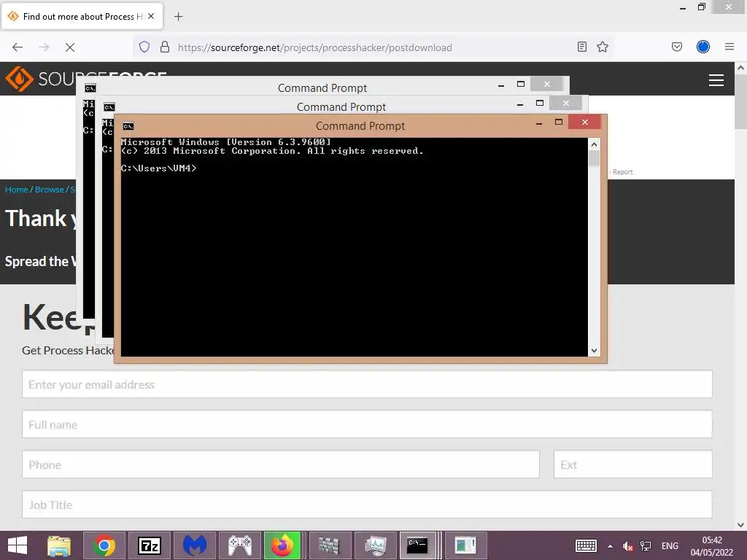This screenshot has width=747, height=560.
Task: Click the Report ad link
Action: [623, 172]
